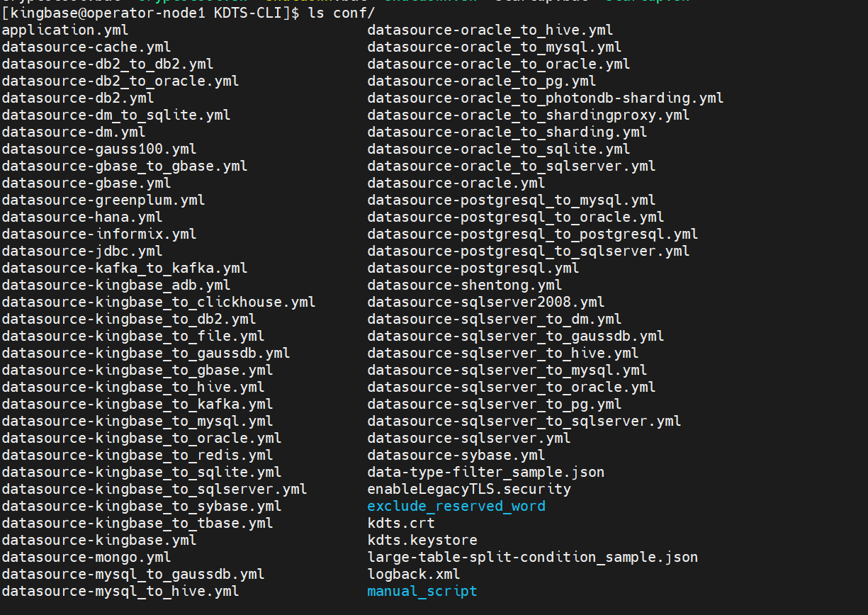The width and height of the screenshot is (868, 615).
Task: Click the datasource-kingbase.yml entry
Action: click(99, 541)
